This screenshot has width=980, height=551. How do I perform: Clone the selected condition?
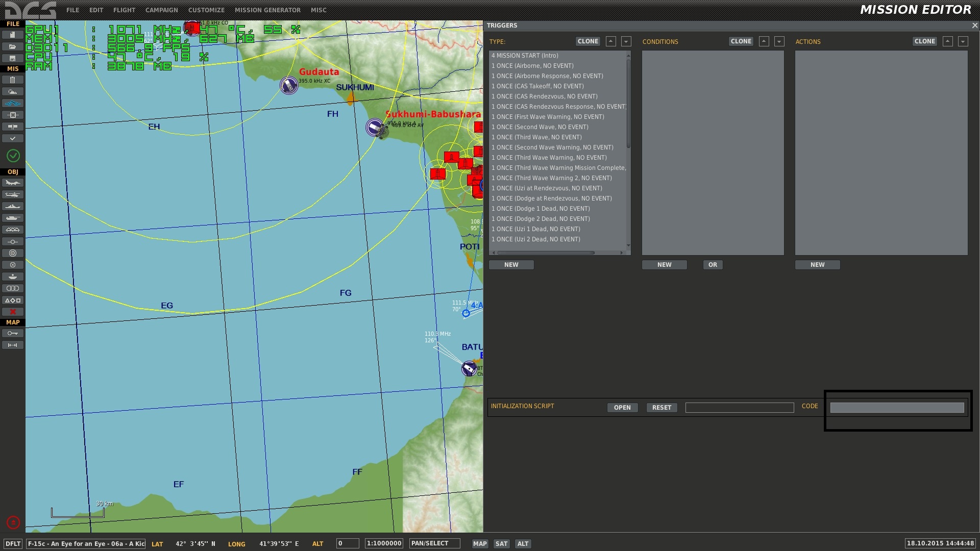pyautogui.click(x=741, y=41)
